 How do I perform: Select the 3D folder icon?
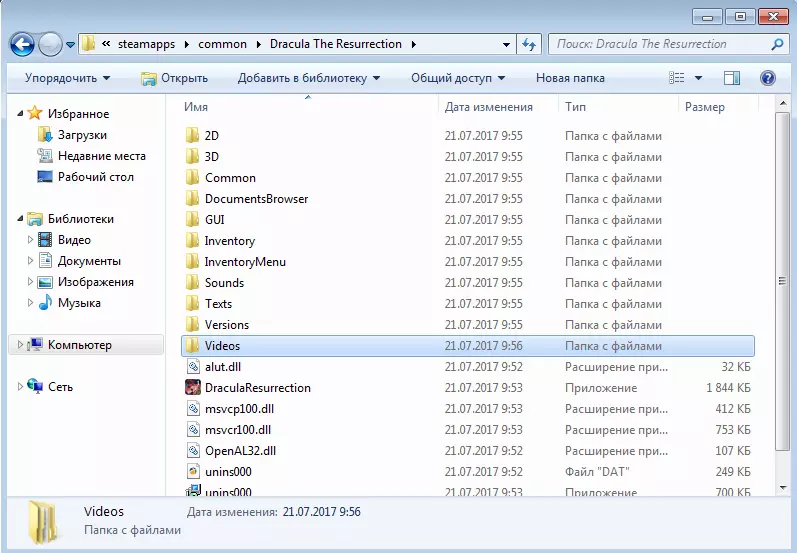click(x=192, y=156)
